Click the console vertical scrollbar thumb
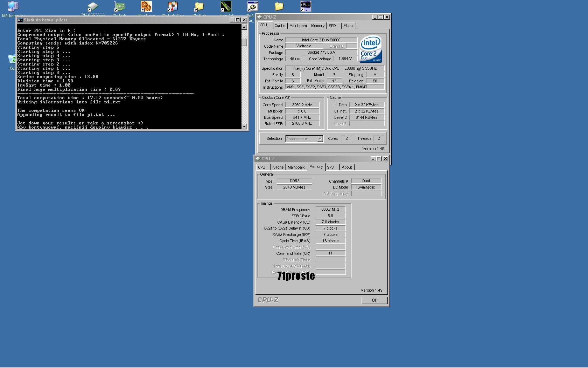The height and width of the screenshot is (368, 588). pos(244,42)
